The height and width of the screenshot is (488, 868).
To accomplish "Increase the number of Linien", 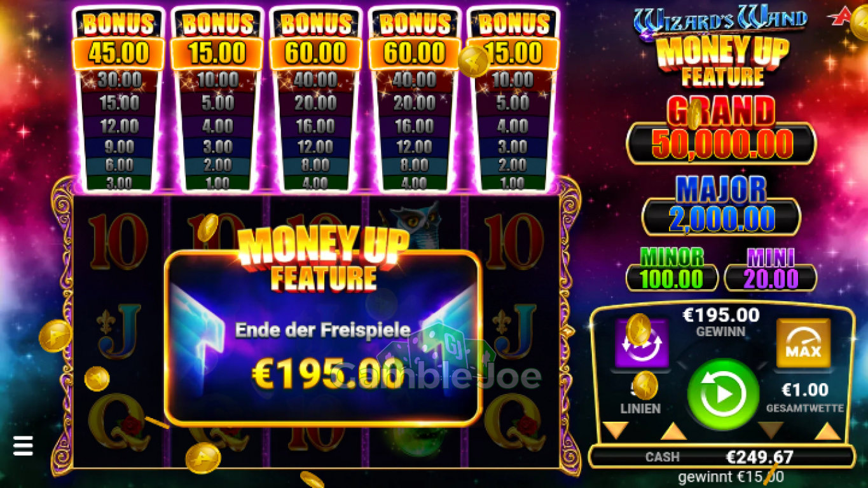I will (673, 431).
